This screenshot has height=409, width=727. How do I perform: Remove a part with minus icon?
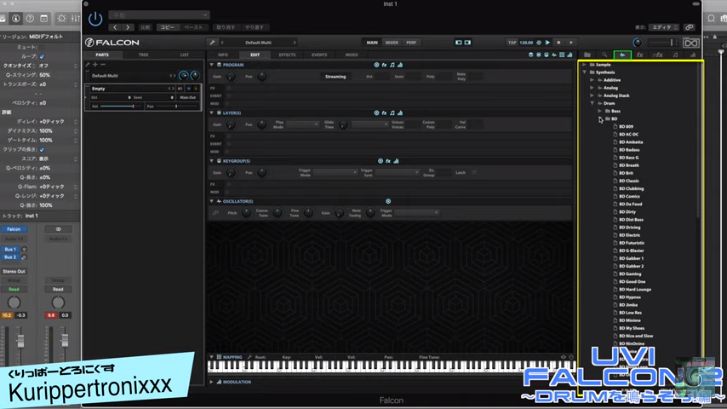(103, 64)
